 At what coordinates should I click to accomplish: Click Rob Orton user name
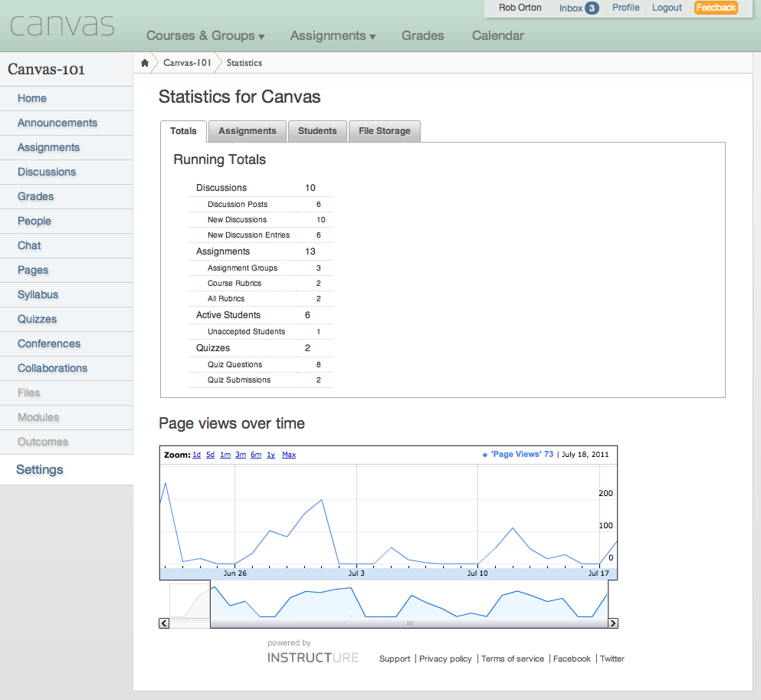(520, 8)
